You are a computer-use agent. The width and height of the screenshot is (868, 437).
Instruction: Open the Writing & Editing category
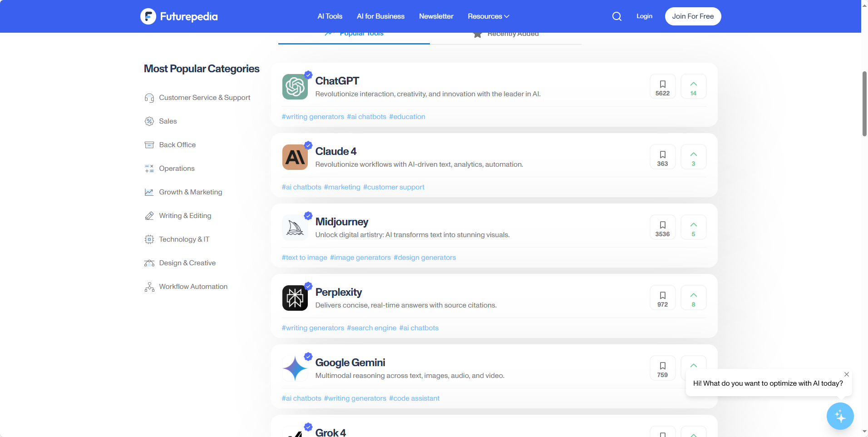point(185,216)
